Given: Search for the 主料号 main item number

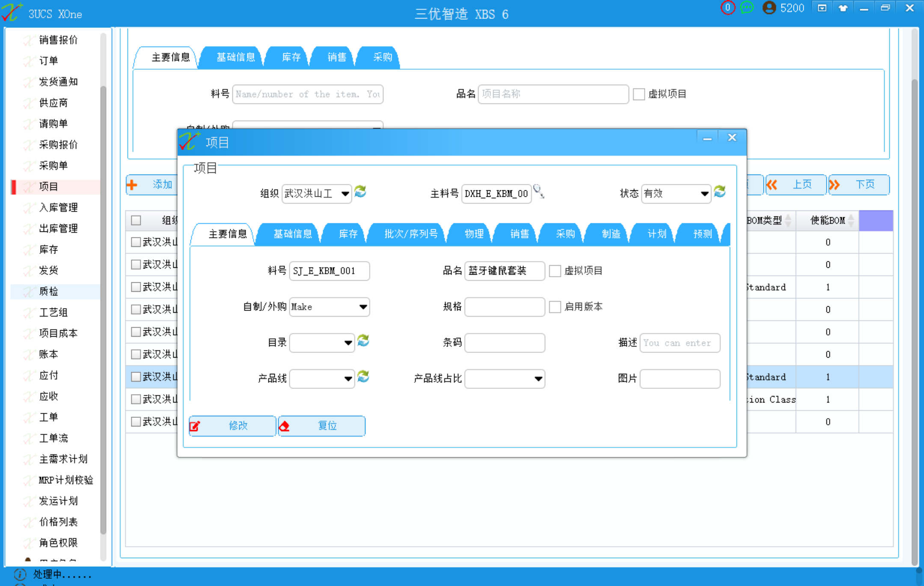Looking at the screenshot, I should tap(538, 192).
